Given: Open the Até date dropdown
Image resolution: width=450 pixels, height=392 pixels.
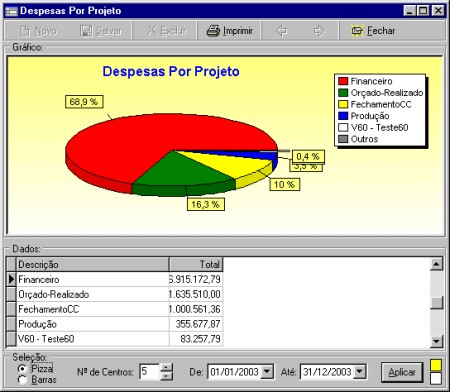Looking at the screenshot, I should pos(359,372).
